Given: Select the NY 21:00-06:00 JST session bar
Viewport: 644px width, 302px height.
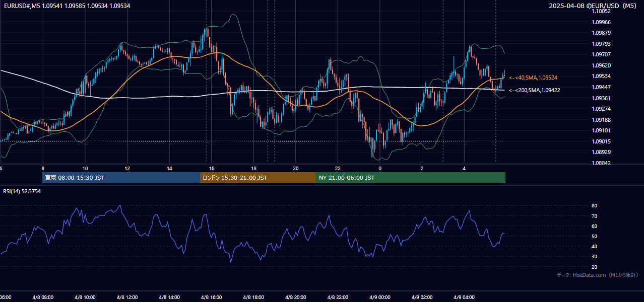Looking at the screenshot, I should tap(411, 178).
